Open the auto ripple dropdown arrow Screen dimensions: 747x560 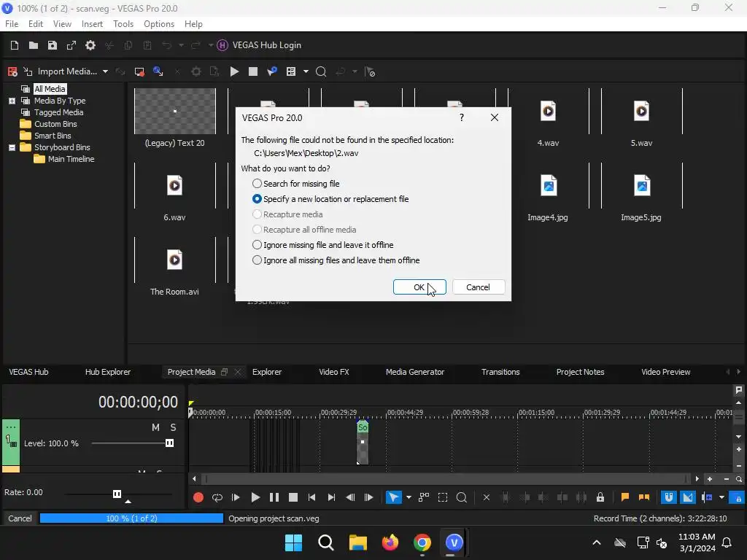[721, 497]
